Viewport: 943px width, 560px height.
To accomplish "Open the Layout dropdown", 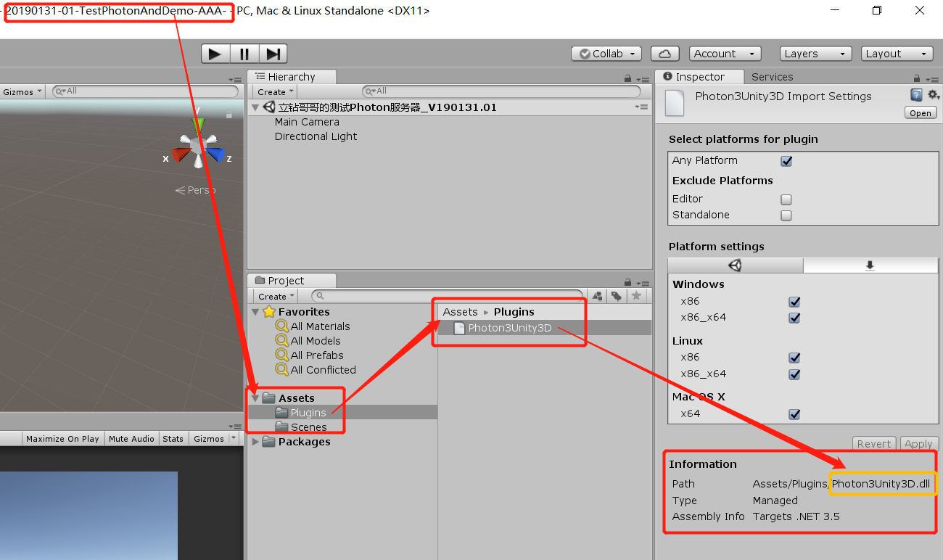I will [x=897, y=54].
